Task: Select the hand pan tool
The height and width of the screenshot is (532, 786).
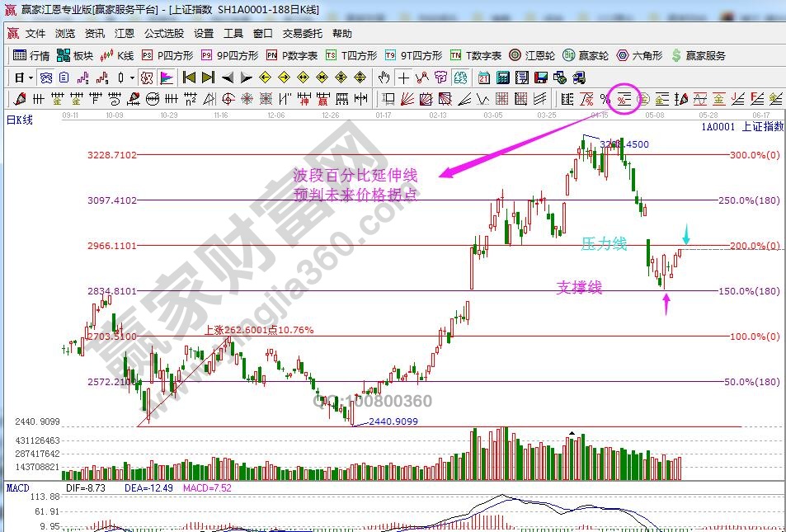Action: [x=384, y=78]
